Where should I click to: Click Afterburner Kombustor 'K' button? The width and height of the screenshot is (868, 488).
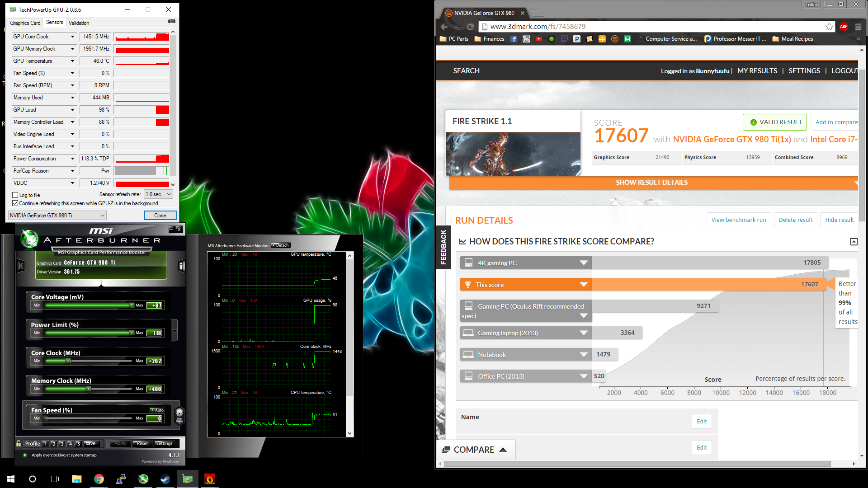(x=20, y=266)
